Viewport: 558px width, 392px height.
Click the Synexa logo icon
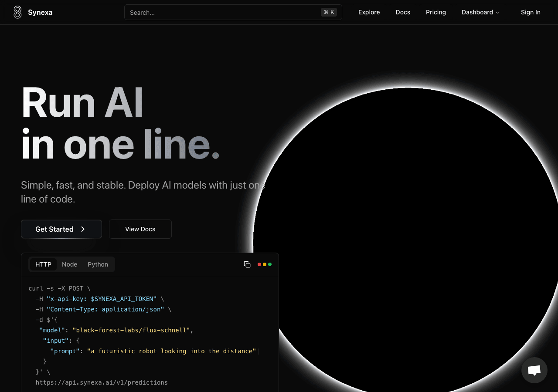[17, 12]
